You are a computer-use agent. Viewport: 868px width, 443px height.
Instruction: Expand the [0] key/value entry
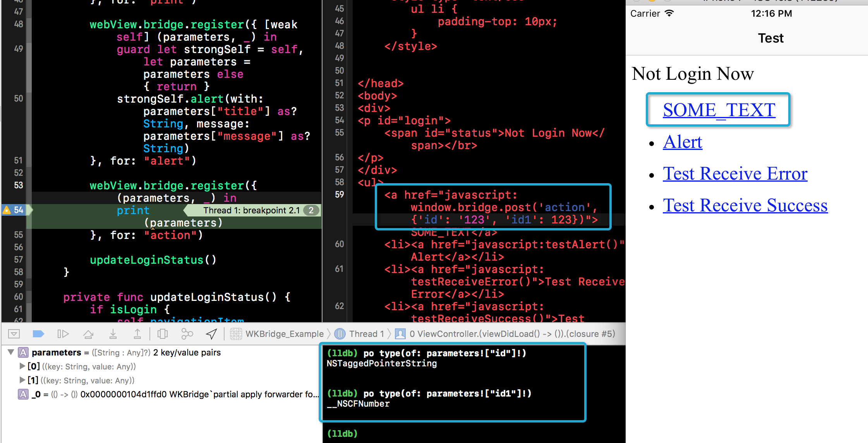(x=22, y=366)
